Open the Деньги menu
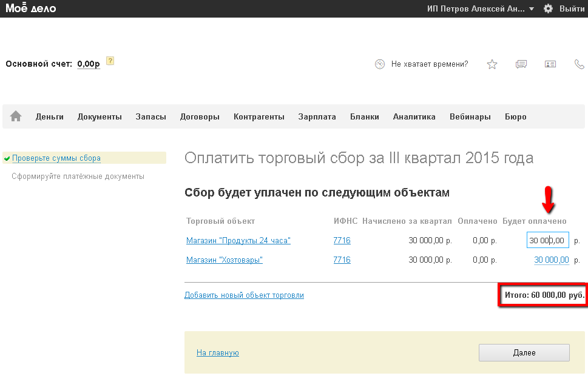Viewport: 588px width, 390px height. (x=49, y=117)
